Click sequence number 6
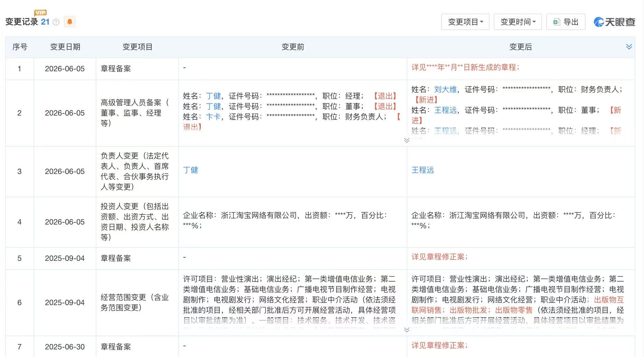Viewport: 644px width, 357px height. (19, 302)
